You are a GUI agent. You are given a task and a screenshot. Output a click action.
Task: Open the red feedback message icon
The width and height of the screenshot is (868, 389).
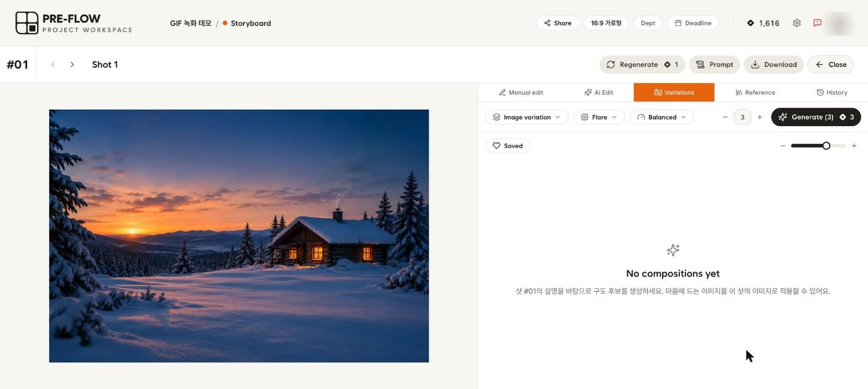[x=817, y=23]
